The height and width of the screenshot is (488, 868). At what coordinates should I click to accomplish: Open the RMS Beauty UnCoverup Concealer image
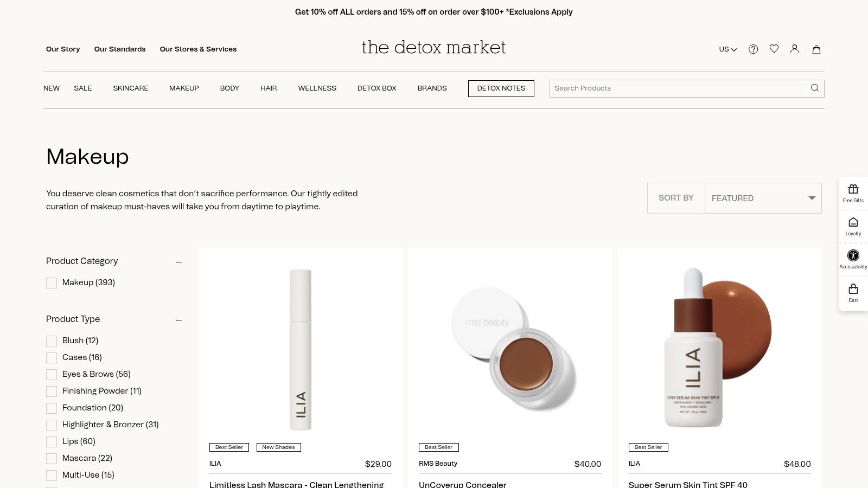pyautogui.click(x=510, y=350)
